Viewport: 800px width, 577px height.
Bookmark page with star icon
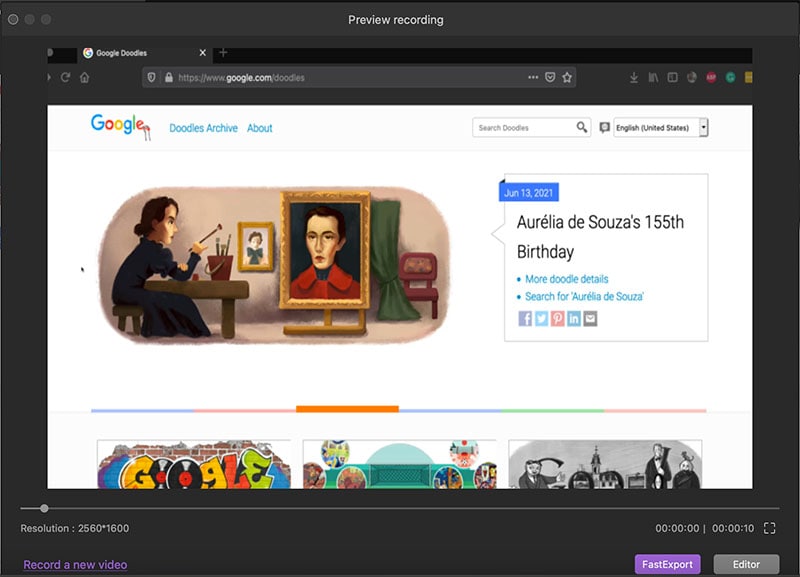pos(567,77)
